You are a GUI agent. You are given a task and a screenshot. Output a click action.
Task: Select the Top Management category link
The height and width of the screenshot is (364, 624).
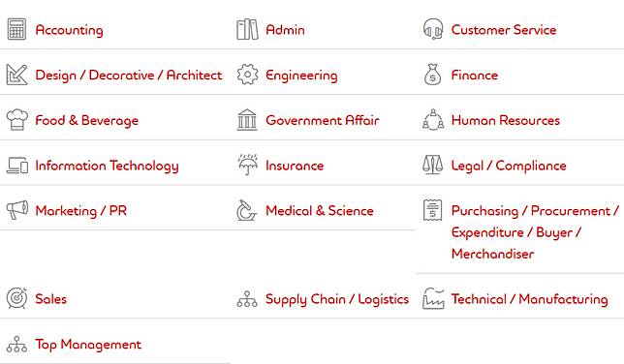point(88,345)
